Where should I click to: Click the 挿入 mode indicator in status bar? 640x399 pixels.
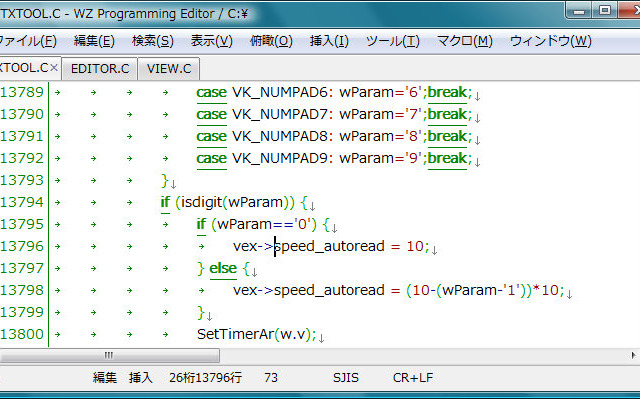[141, 378]
